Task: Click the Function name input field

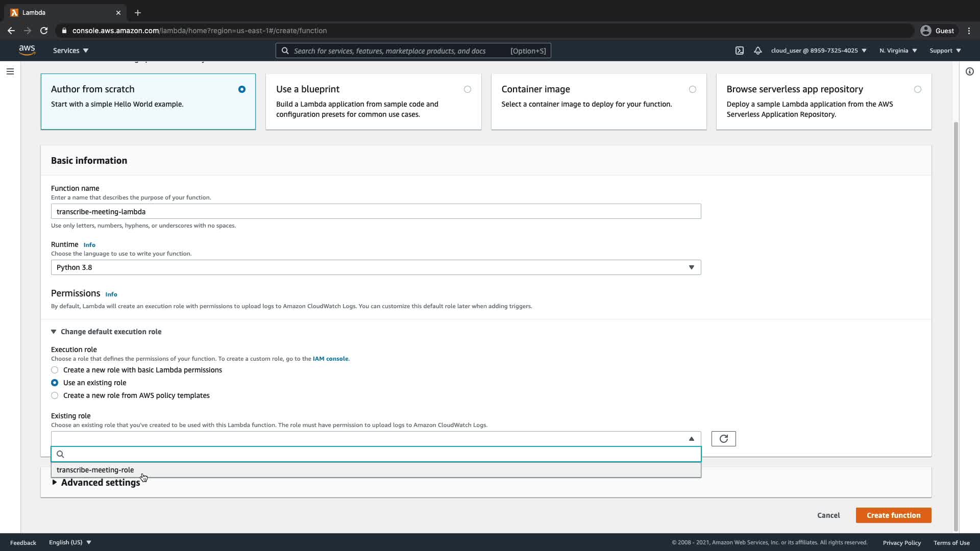Action: [376, 212]
